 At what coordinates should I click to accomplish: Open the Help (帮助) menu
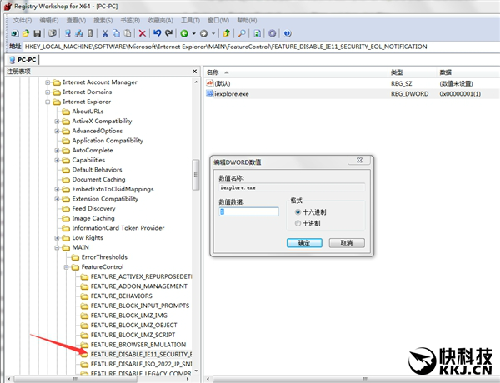click(x=247, y=20)
